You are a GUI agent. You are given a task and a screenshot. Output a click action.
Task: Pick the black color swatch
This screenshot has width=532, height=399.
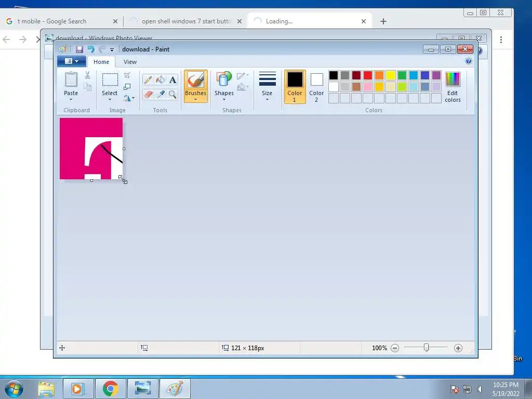click(334, 75)
